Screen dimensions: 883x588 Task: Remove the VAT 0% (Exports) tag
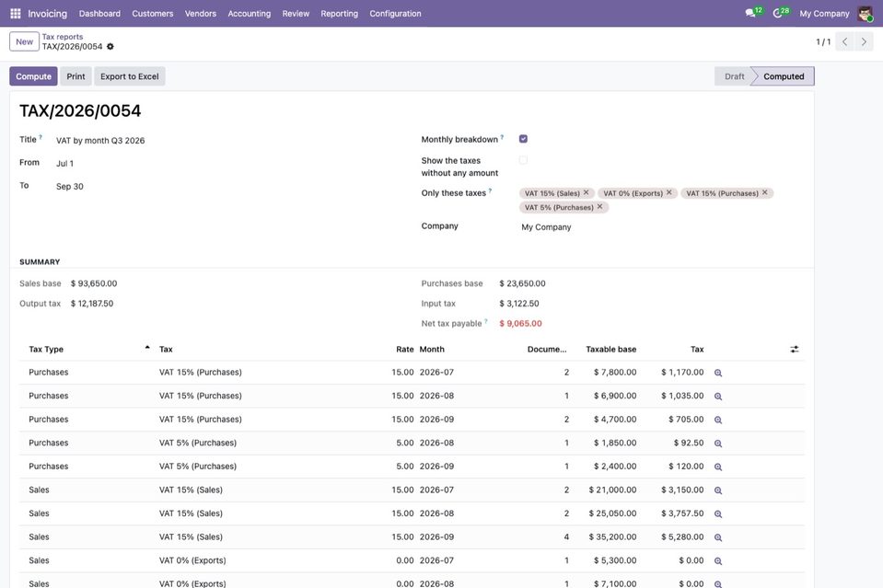tap(669, 192)
